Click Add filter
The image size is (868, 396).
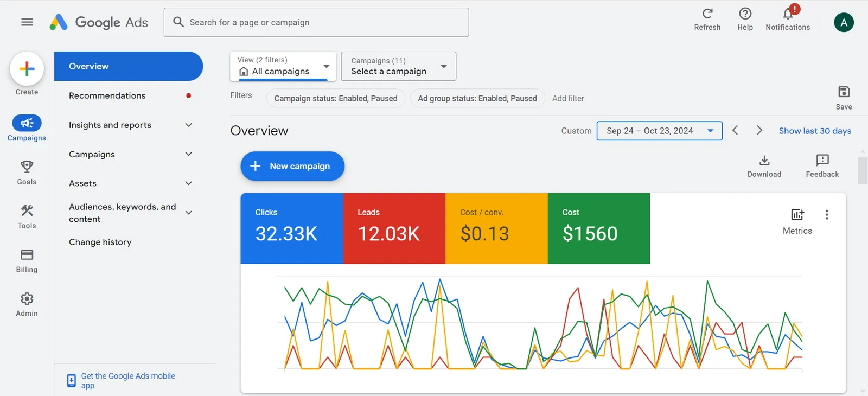568,98
